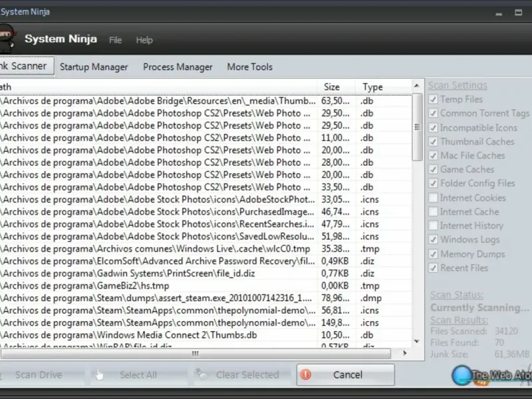The image size is (532, 399).
Task: Select the SavedLowResolu... .icns row
Action: pos(205,237)
